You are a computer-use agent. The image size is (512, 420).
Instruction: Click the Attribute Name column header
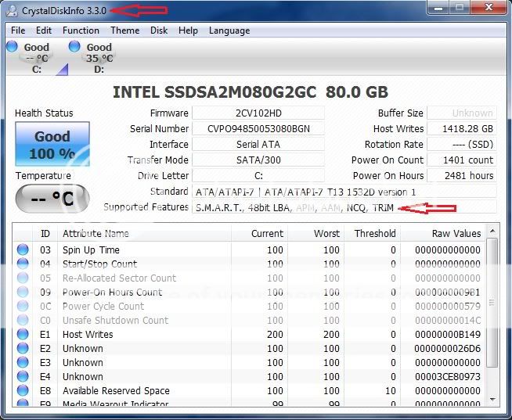click(145, 233)
